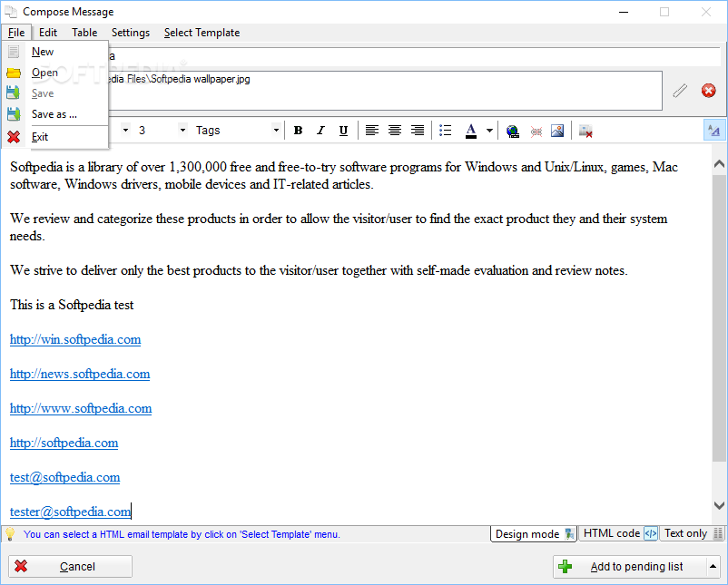This screenshot has height=585, width=728.
Task: Toggle the text format icon at toolbar right
Action: (713, 131)
